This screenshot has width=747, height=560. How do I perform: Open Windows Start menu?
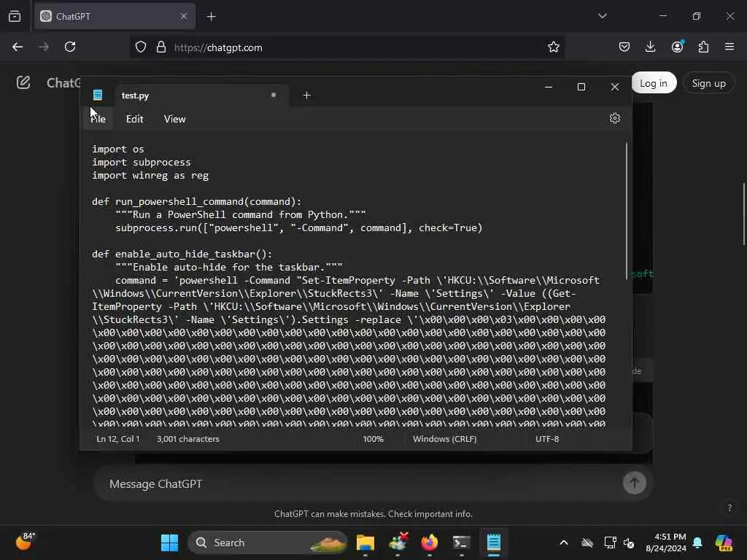coord(169,542)
